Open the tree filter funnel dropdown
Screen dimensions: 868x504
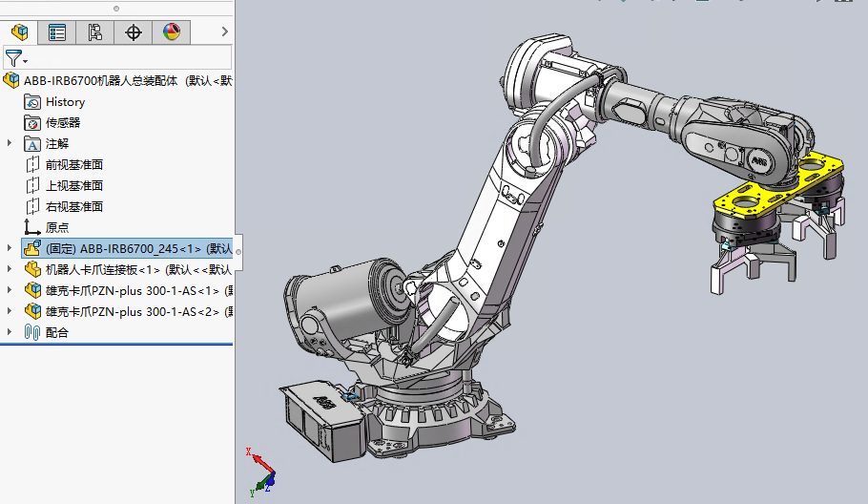tap(15, 57)
